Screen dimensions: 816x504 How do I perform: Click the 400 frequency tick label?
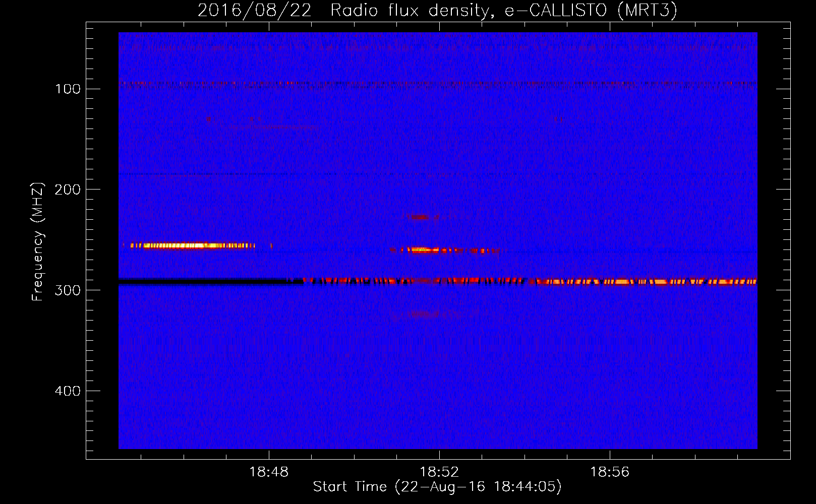[68, 391]
